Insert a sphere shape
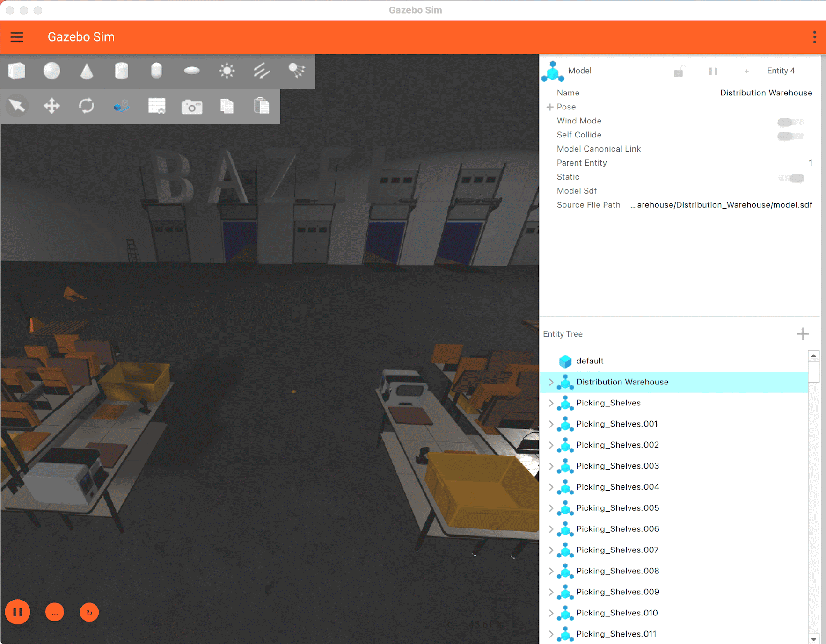Image resolution: width=826 pixels, height=644 pixels. 52,71
